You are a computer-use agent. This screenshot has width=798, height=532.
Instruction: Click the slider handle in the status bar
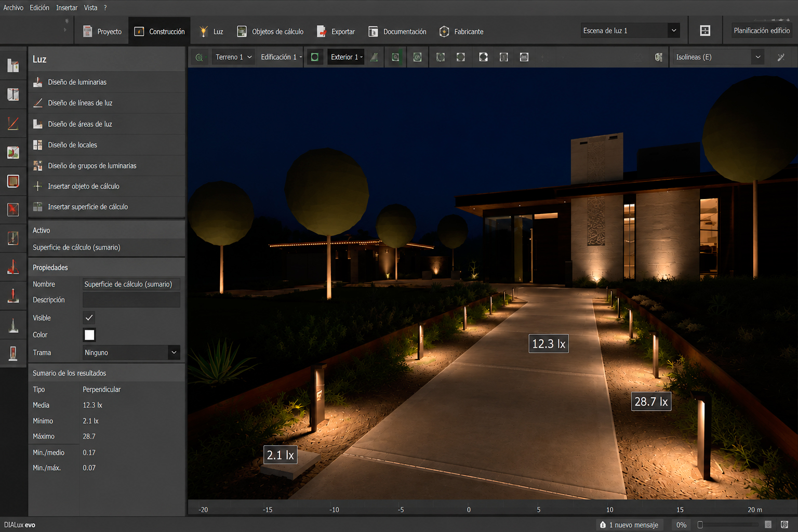(x=700, y=525)
